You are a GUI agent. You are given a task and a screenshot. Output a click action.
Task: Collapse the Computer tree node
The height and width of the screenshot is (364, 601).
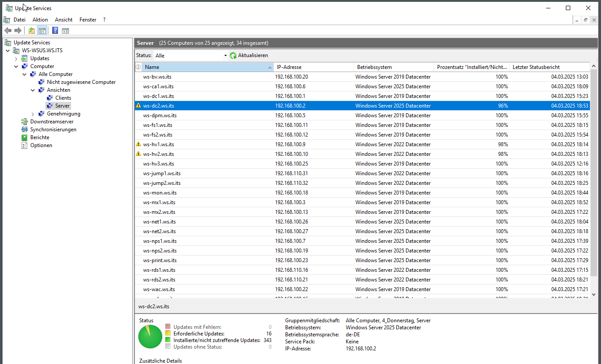(x=16, y=66)
